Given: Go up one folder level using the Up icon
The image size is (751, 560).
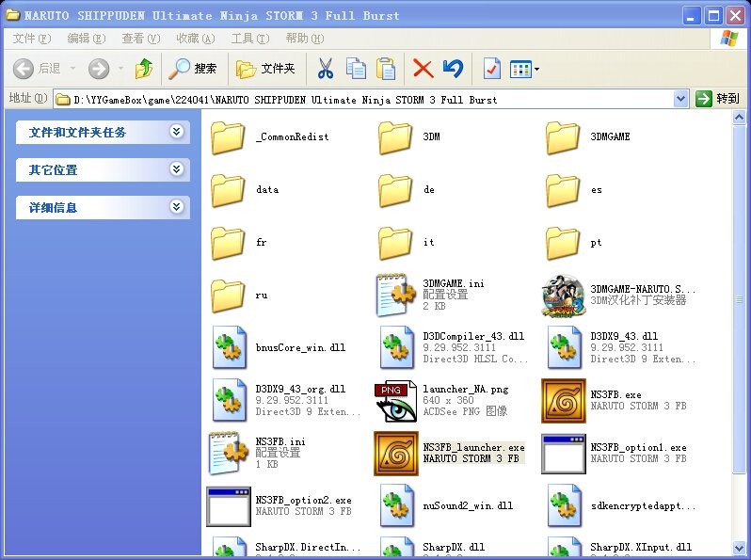Looking at the screenshot, I should pos(143,69).
